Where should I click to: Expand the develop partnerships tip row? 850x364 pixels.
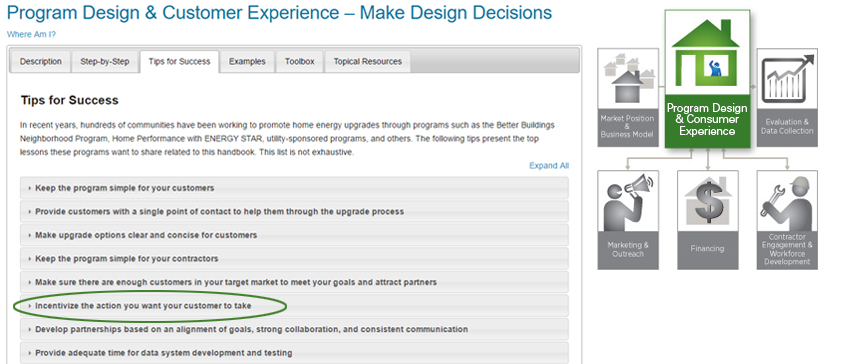tap(294, 329)
